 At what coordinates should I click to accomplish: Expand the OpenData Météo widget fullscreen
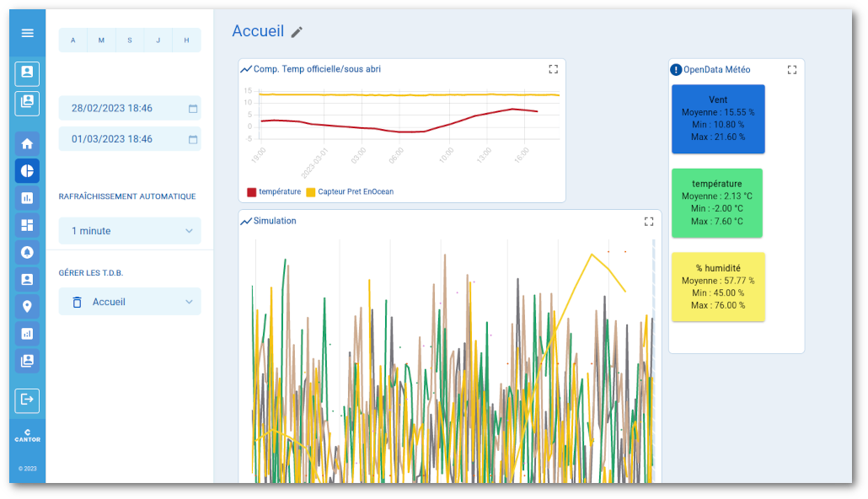click(x=791, y=70)
